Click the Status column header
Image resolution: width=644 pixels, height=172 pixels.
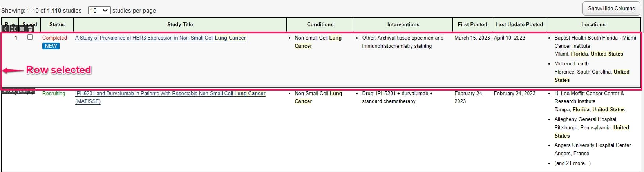pyautogui.click(x=57, y=24)
